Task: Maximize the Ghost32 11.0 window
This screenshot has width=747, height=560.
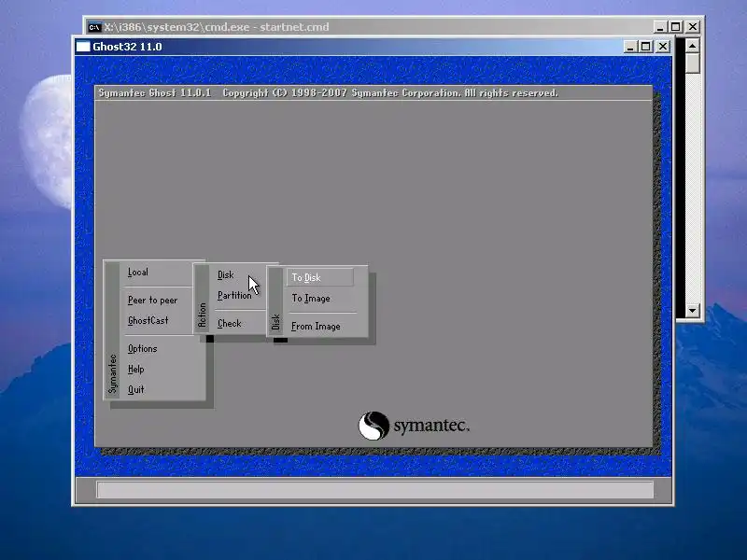Action: [645, 47]
